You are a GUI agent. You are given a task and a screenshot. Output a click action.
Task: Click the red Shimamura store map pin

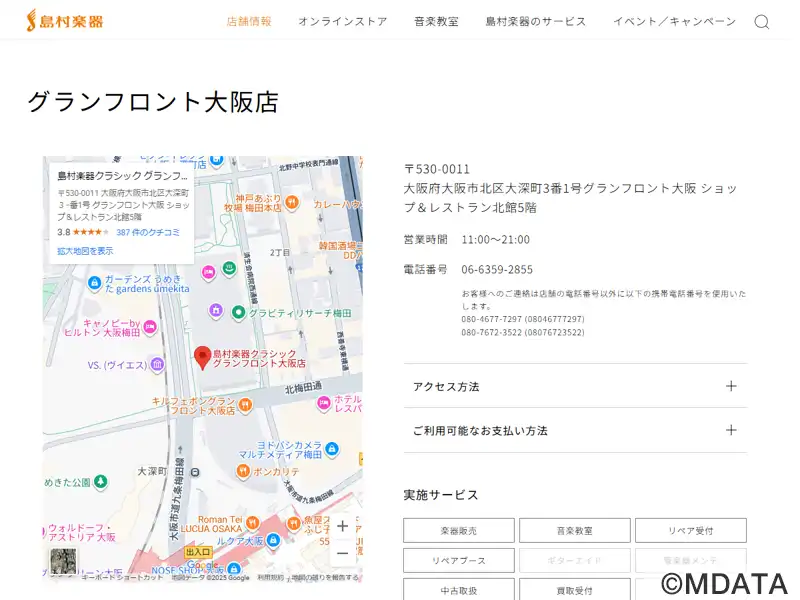[x=202, y=357]
